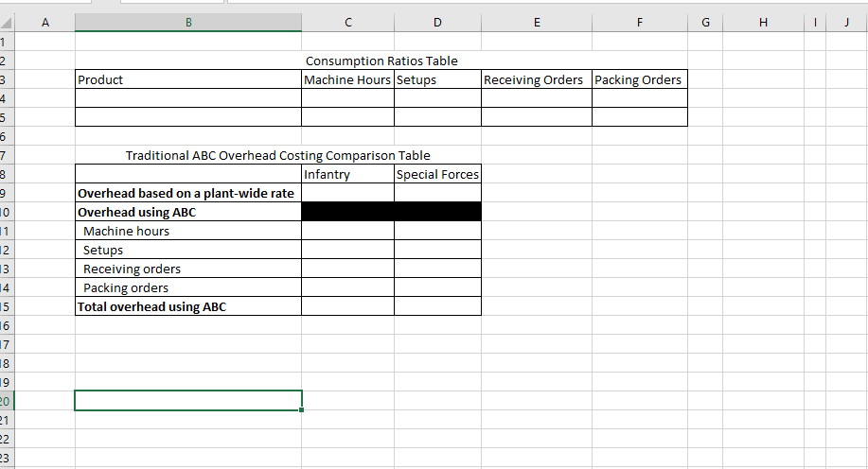868x469 pixels.
Task: Select row 22 header
Action: coord(6,439)
